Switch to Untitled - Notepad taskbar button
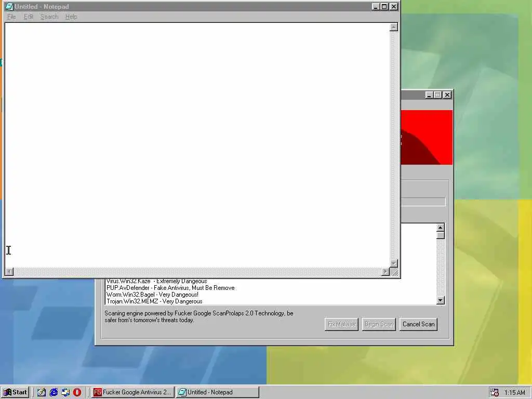 click(218, 392)
